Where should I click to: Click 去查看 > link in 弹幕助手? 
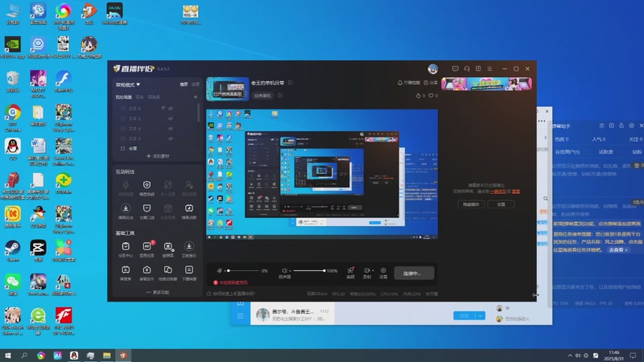click(618, 250)
